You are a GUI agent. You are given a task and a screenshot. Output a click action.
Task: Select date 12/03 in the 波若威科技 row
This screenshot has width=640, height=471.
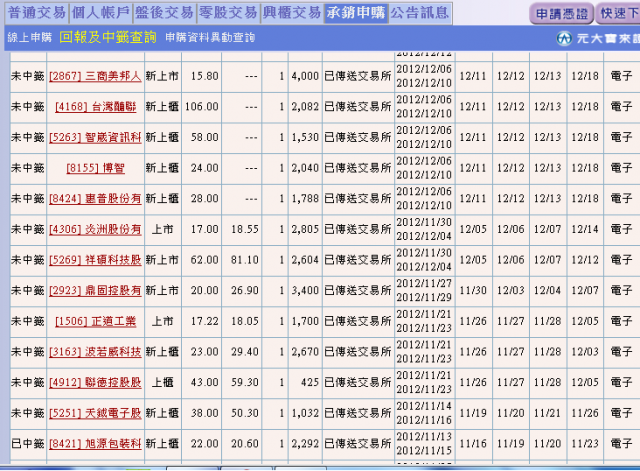point(585,352)
